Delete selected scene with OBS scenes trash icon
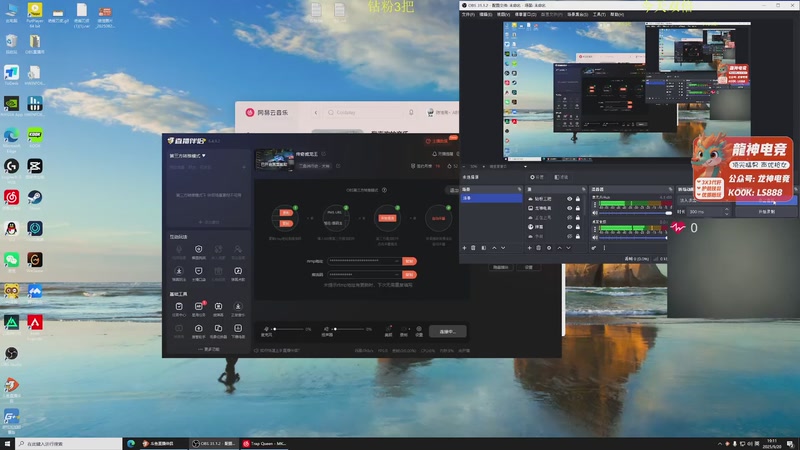The image size is (800, 450). click(473, 248)
